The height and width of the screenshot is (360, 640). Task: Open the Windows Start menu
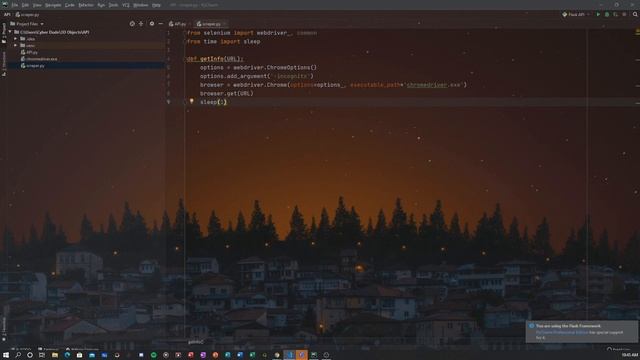[6, 355]
